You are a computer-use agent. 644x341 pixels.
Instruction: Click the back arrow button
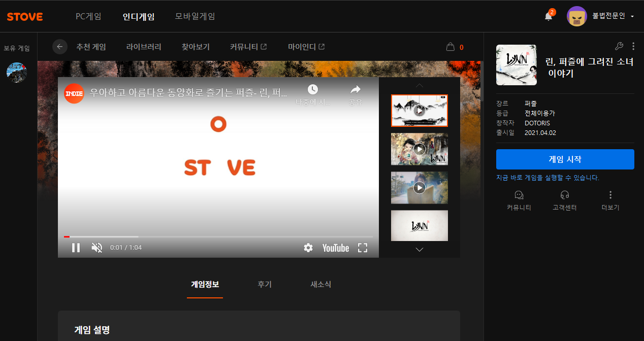point(60,47)
